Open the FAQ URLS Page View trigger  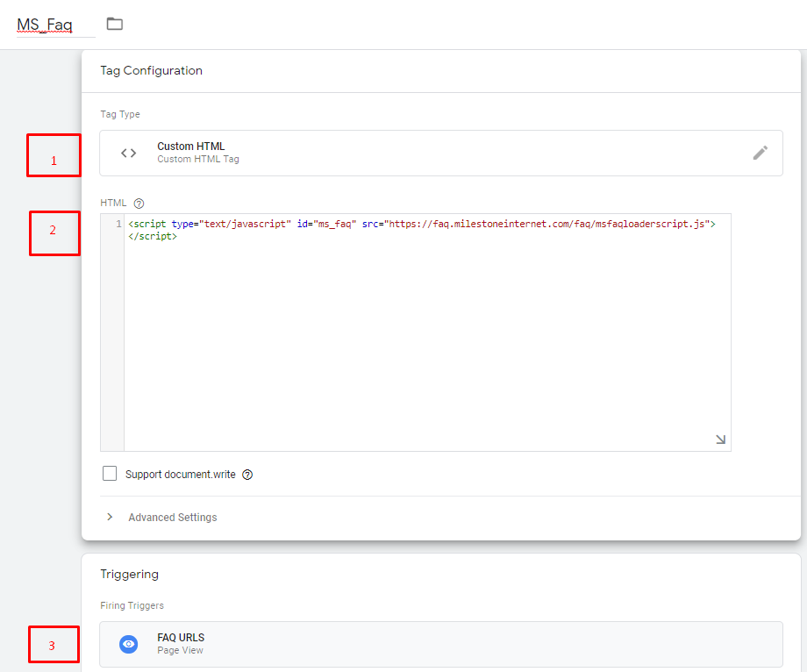441,644
